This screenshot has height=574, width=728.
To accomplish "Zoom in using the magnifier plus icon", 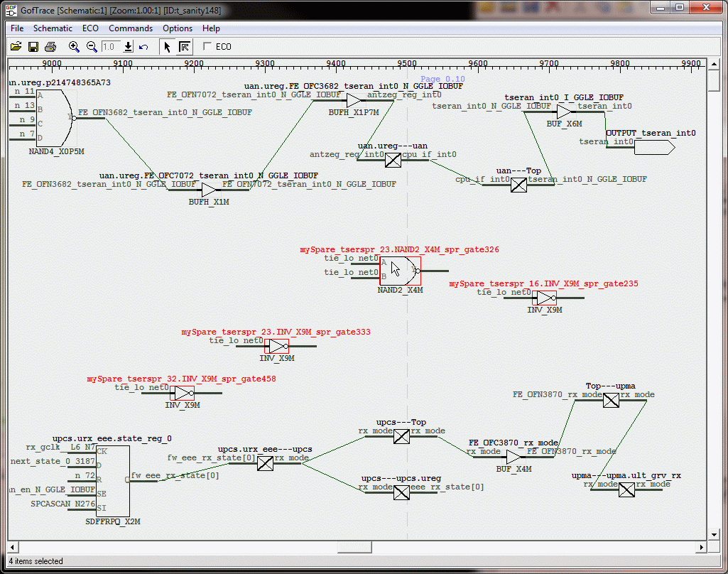I will 74,47.
